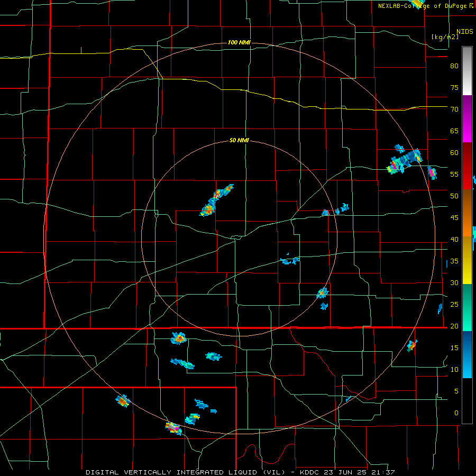The width and height of the screenshot is (476, 476).
Task: Click the 60 value on the scale
Action: (x=454, y=152)
